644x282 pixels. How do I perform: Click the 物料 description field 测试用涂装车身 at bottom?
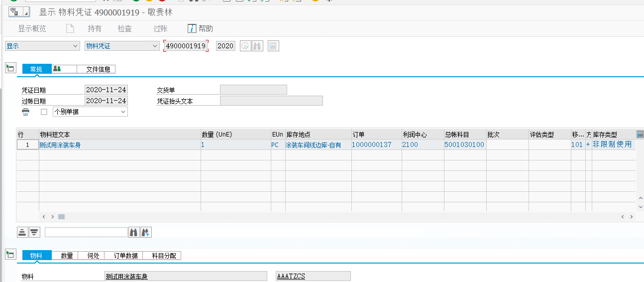186,276
